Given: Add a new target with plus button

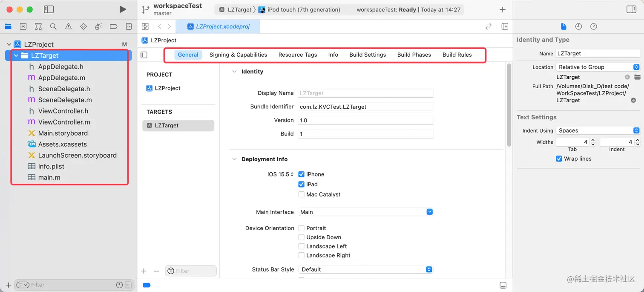Looking at the screenshot, I should coord(144,271).
